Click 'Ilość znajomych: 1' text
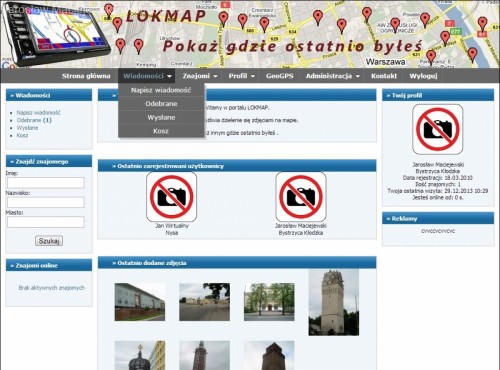The height and width of the screenshot is (370, 500). click(438, 184)
